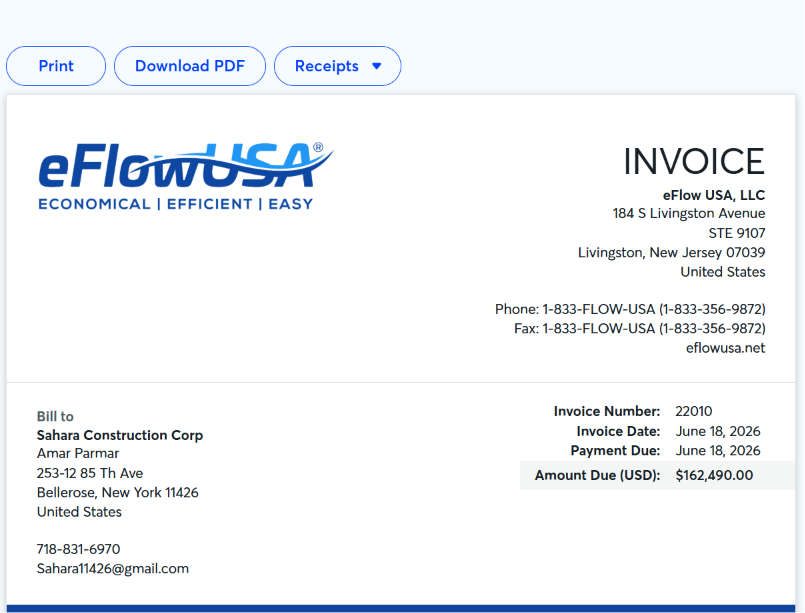This screenshot has height=613, width=805.
Task: Select the Sahara11426@gmail.com email address
Action: pos(113,569)
